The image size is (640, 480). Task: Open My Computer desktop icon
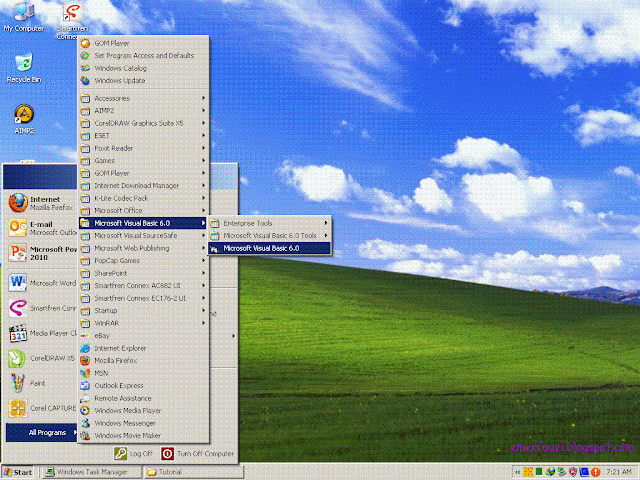[x=23, y=16]
